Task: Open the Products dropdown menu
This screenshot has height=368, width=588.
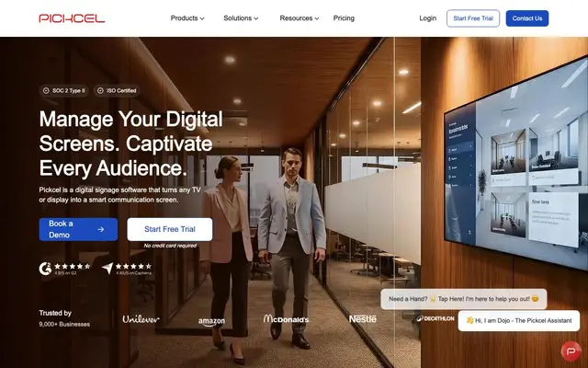Action: [187, 18]
